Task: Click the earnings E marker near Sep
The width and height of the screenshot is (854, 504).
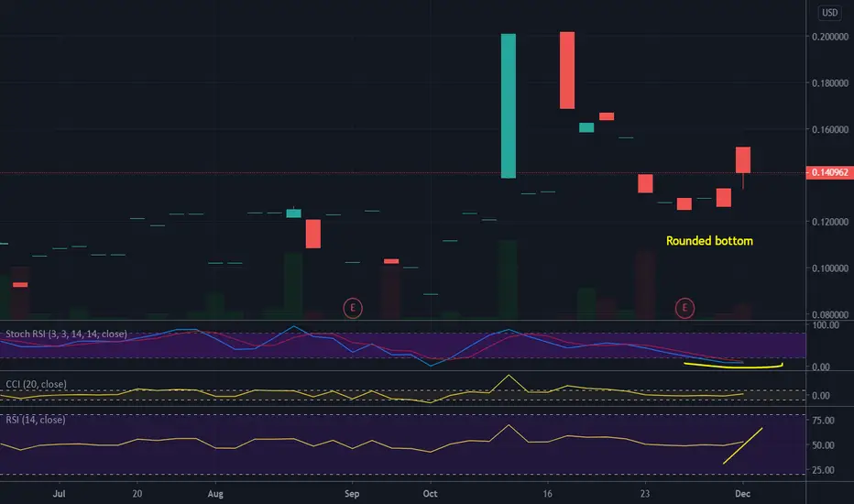Action: click(x=353, y=309)
